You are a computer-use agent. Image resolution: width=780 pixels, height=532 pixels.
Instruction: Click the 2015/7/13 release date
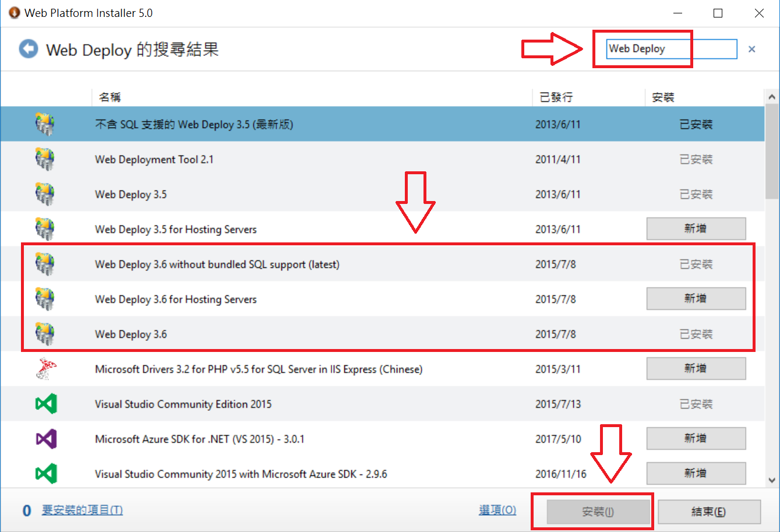coord(558,404)
